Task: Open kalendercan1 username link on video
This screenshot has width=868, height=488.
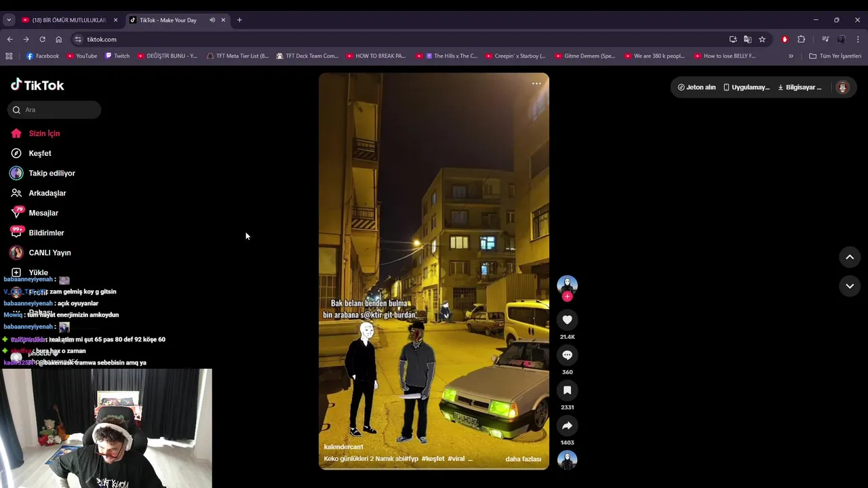Action: click(343, 447)
